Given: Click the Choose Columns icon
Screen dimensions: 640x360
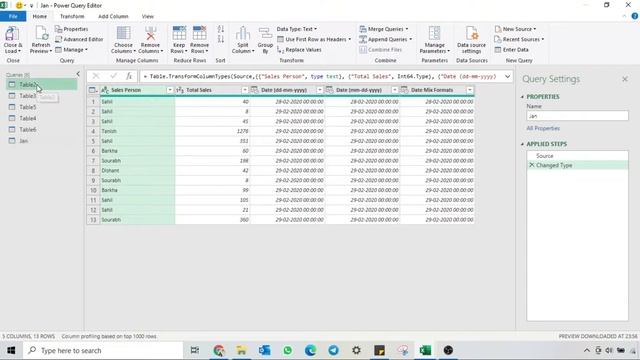Looking at the screenshot, I should pyautogui.click(x=123, y=33).
